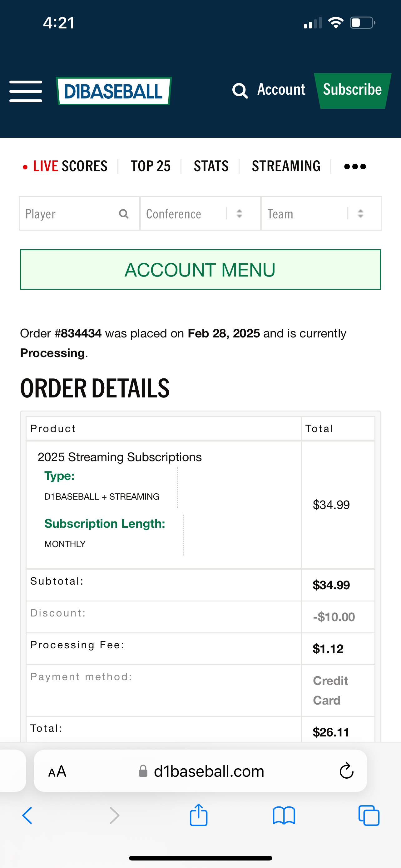401x868 pixels.
Task: Tap the green Subscribe button
Action: pos(353,91)
